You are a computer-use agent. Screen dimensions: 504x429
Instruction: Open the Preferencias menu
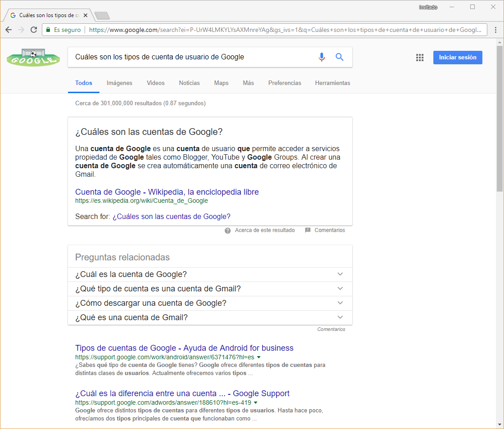point(285,83)
